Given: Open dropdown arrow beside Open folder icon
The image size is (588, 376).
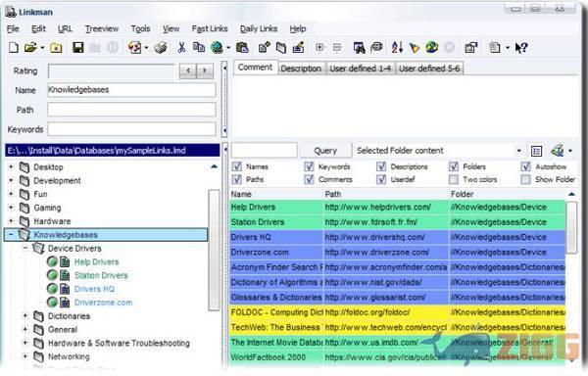Looking at the screenshot, I should point(42,48).
